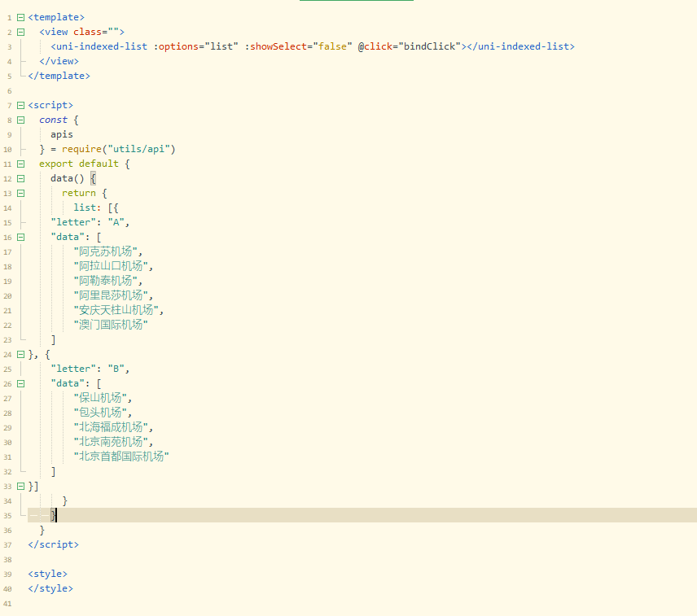Click the </script> closing tag
Image resolution: width=697 pixels, height=616 pixels.
(x=54, y=545)
